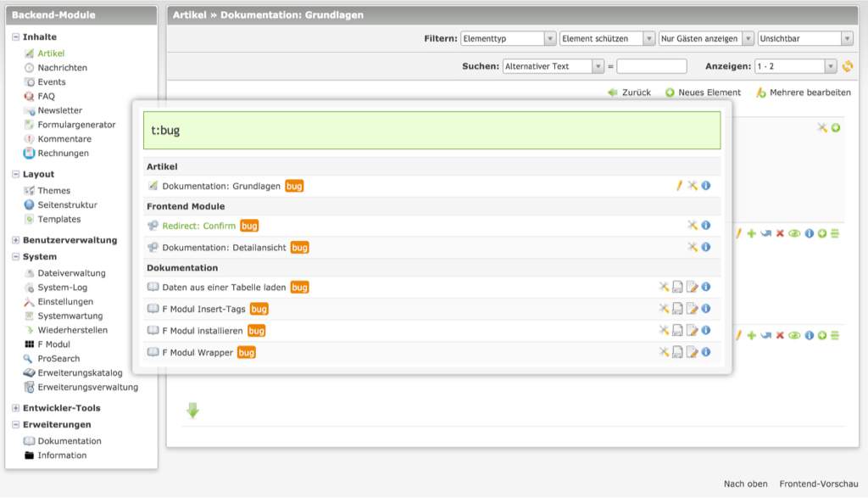The height and width of the screenshot is (498, 868).
Task: Open the Frontend-Vorschau link
Action: pos(819,484)
